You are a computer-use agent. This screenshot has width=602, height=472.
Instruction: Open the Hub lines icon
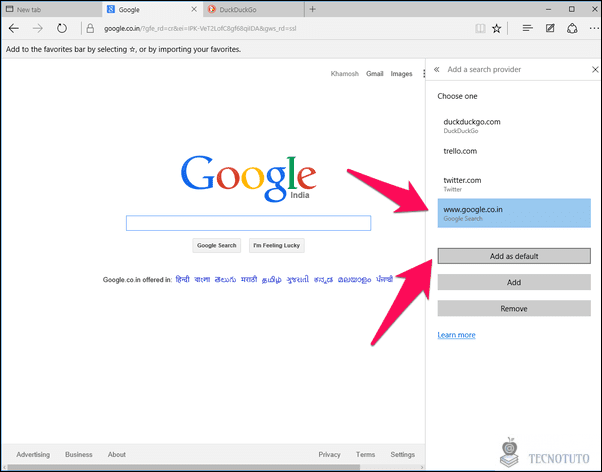(528, 28)
